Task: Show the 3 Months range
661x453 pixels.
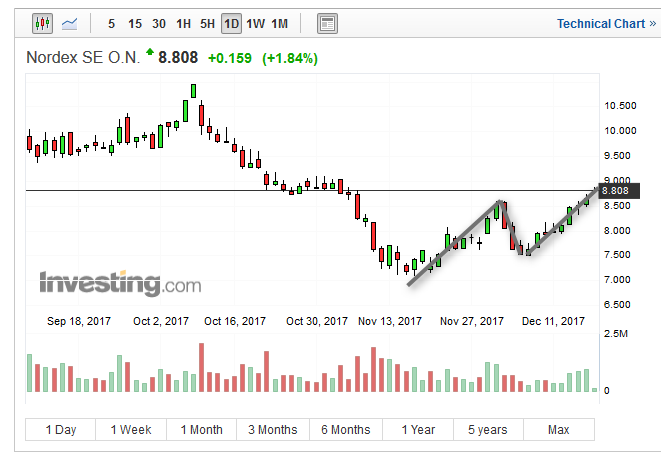Action: [x=273, y=429]
